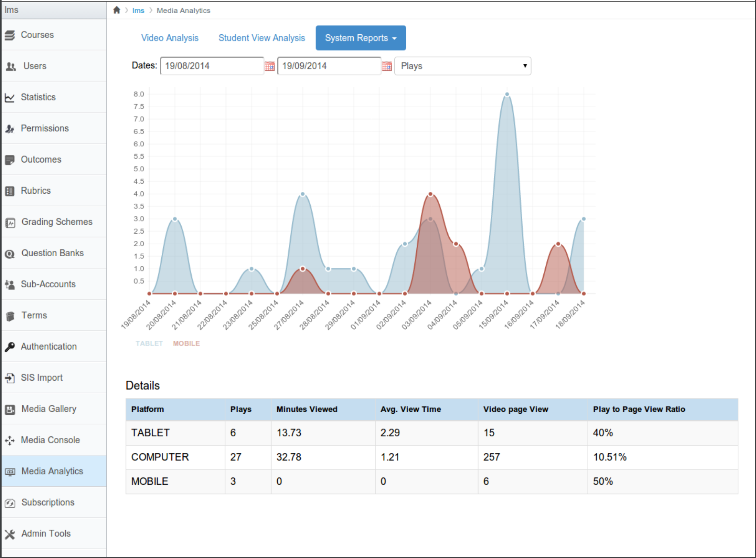Toggle the TABLET series in chart legend
The image size is (756, 558).
(x=149, y=344)
